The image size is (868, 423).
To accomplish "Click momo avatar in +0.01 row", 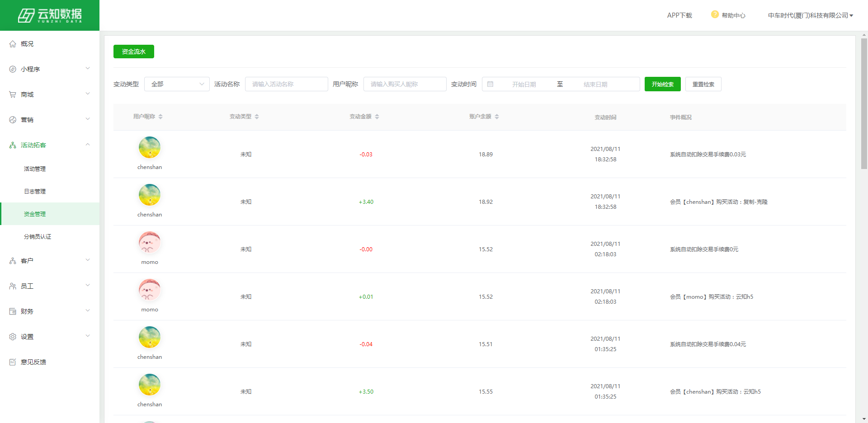I will (x=150, y=290).
